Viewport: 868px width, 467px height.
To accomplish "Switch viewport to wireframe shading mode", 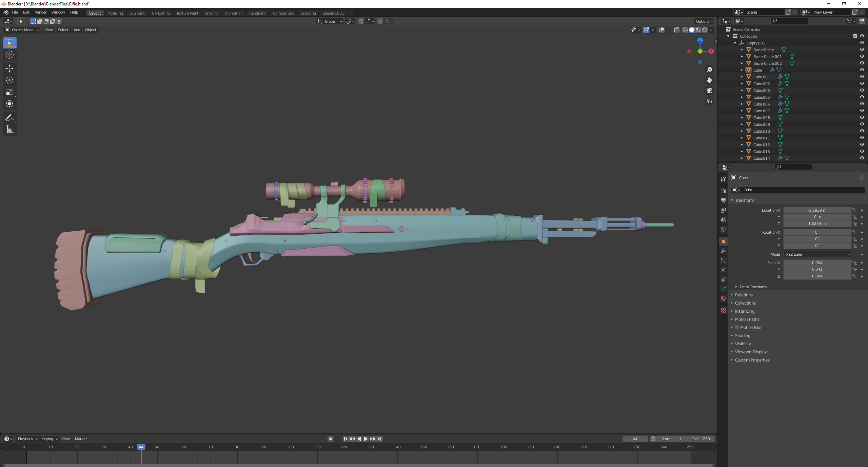I will pos(685,30).
